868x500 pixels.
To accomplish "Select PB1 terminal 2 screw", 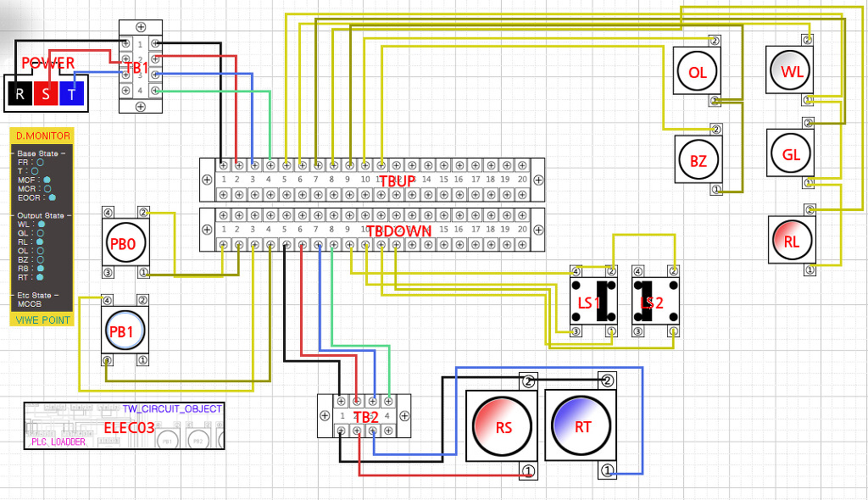I will click(142, 300).
